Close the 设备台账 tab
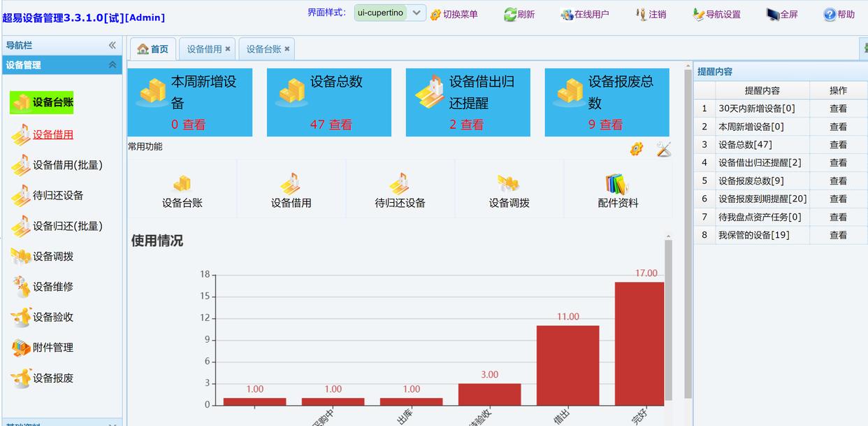 pos(287,49)
